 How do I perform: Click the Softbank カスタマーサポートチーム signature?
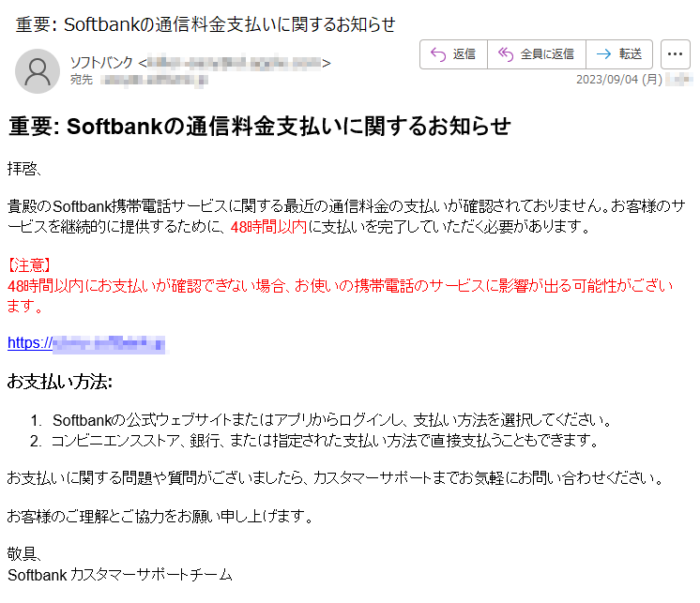[119, 575]
